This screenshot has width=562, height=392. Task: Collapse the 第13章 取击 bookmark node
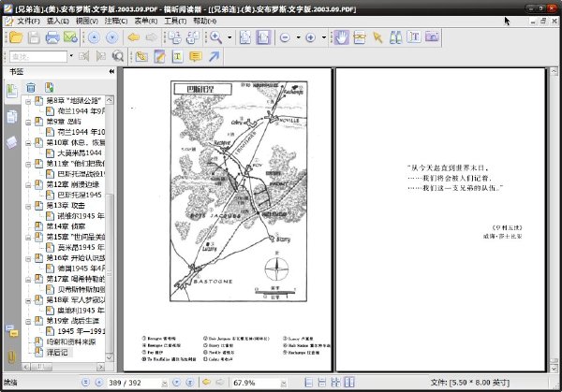[28, 206]
